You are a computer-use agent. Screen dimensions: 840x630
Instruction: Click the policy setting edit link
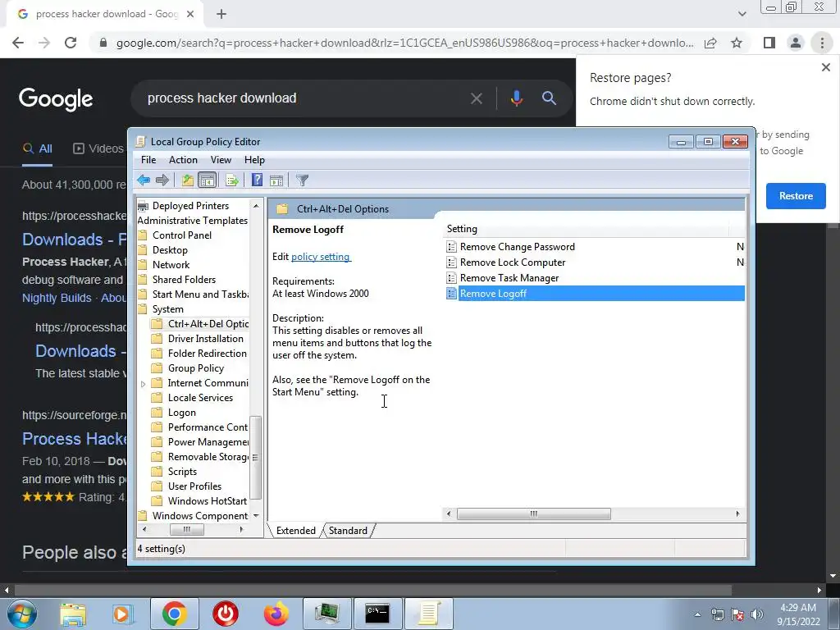[321, 257]
